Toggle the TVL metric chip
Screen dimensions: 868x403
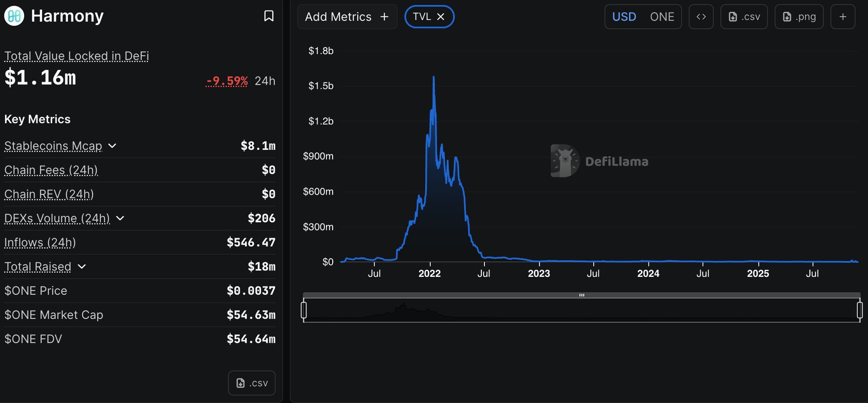coord(421,17)
